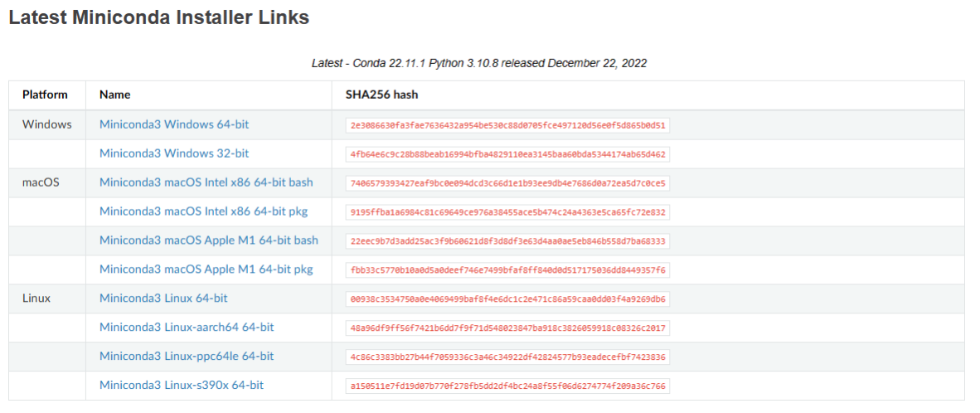
Task: Click Miniconda3 macOS Intel x86 64-bit bash link
Action: point(206,182)
